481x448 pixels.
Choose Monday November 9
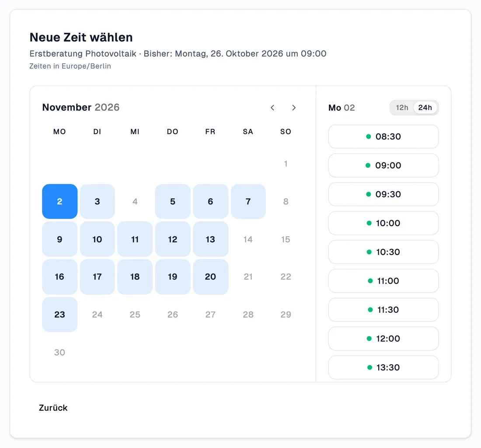click(60, 239)
